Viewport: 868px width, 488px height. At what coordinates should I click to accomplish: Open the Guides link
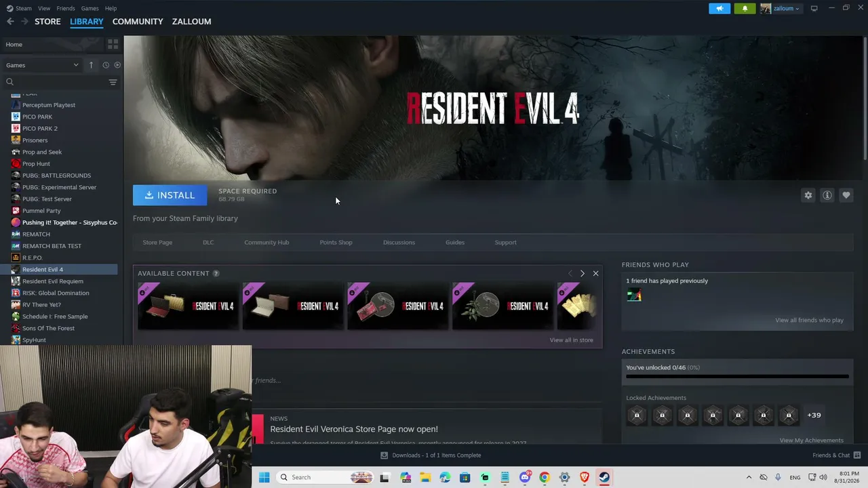coord(455,242)
